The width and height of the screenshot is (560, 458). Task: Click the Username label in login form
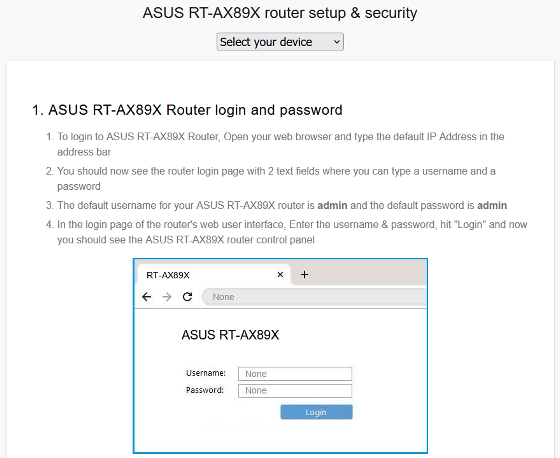pos(206,373)
